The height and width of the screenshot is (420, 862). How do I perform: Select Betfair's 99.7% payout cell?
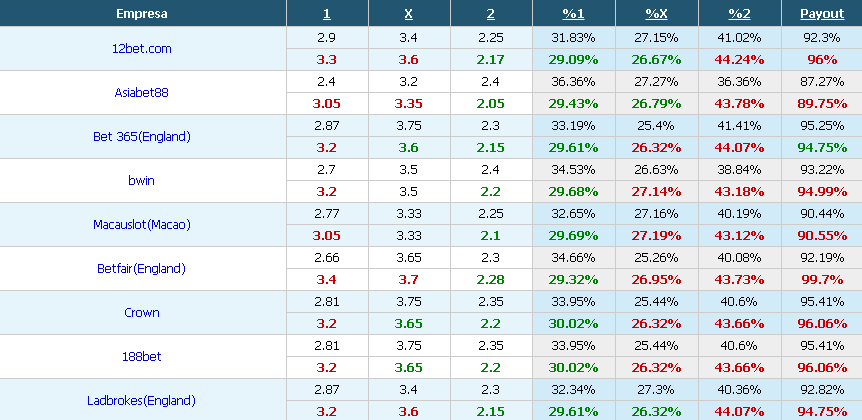[822, 279]
